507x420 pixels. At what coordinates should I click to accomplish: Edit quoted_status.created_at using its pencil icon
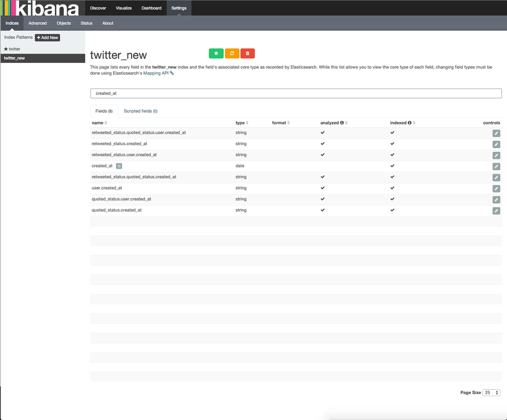[496, 210]
